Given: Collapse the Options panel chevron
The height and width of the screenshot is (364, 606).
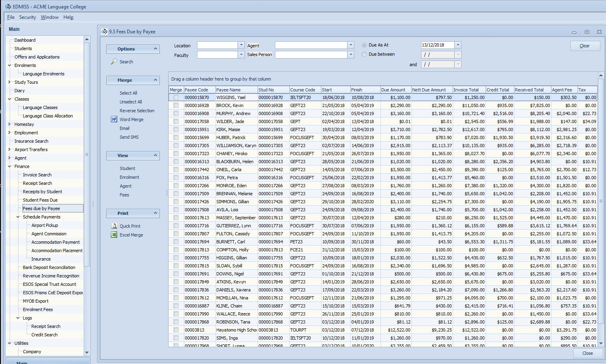Looking at the screenshot, I should coord(155,49).
